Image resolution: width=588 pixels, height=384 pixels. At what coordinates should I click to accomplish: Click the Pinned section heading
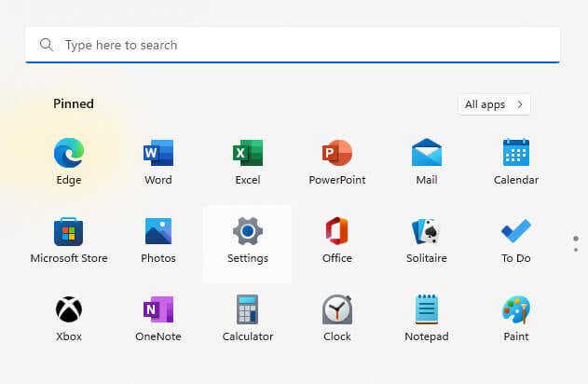(x=74, y=103)
